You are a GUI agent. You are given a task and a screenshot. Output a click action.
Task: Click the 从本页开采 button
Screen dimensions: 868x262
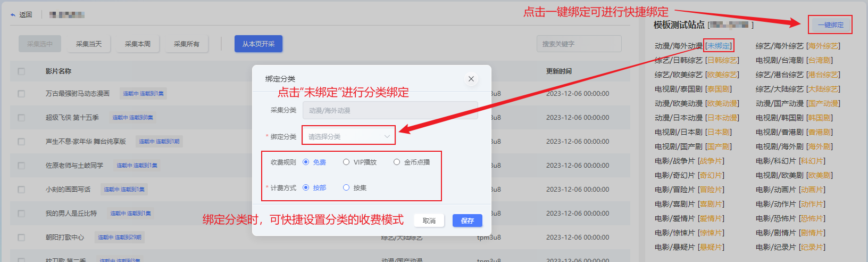[x=258, y=44]
